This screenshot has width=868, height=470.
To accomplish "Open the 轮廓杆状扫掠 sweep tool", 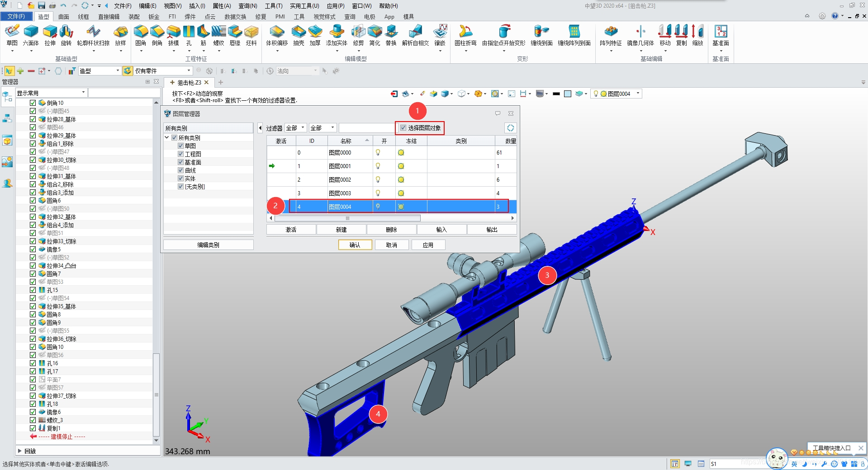I will (93, 35).
